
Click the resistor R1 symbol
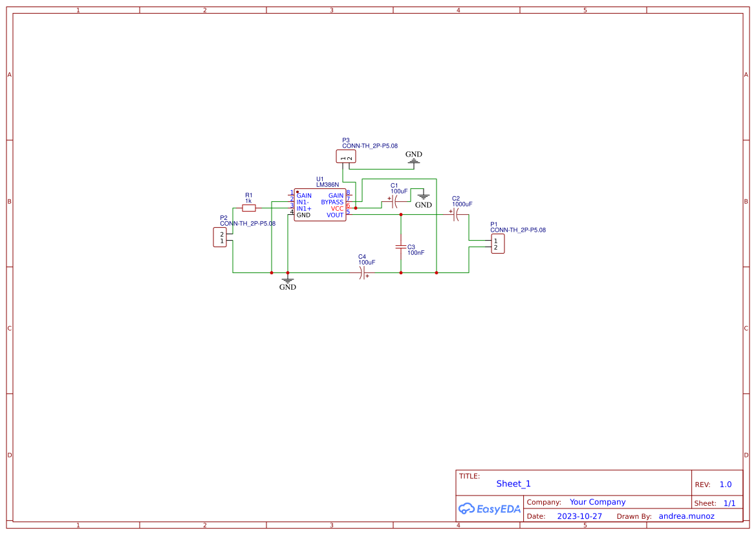[x=249, y=208]
